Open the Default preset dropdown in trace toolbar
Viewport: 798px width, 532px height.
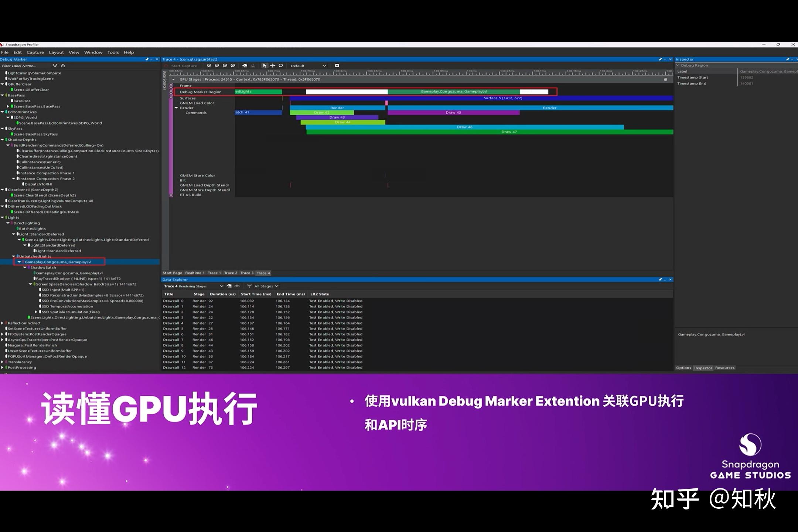[308, 66]
